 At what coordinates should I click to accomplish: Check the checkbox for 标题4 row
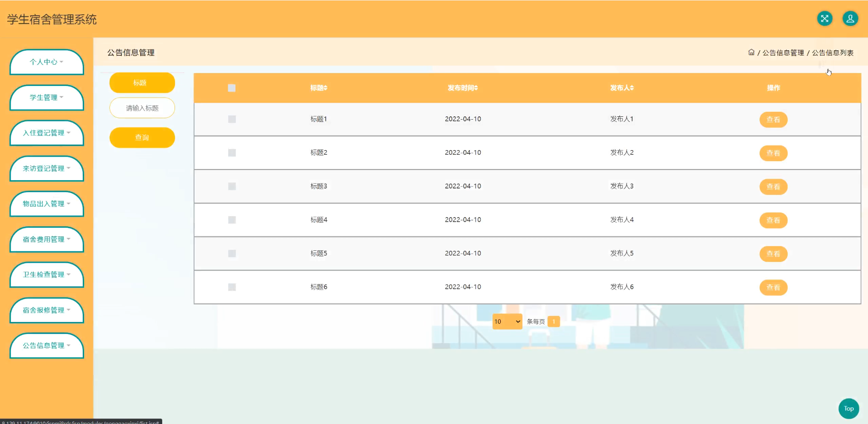[232, 220]
